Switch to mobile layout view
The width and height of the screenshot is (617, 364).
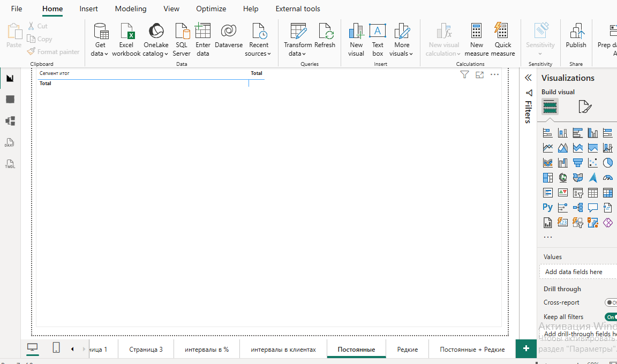tap(56, 348)
